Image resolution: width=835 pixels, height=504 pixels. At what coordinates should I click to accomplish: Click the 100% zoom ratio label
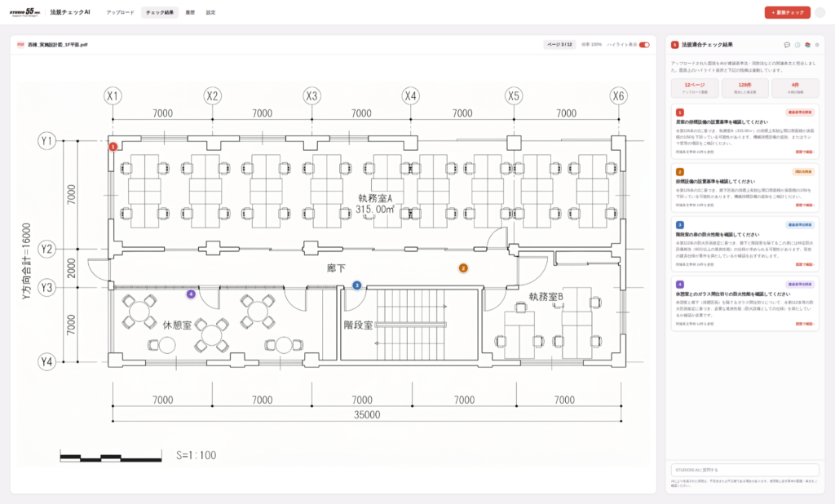(591, 45)
